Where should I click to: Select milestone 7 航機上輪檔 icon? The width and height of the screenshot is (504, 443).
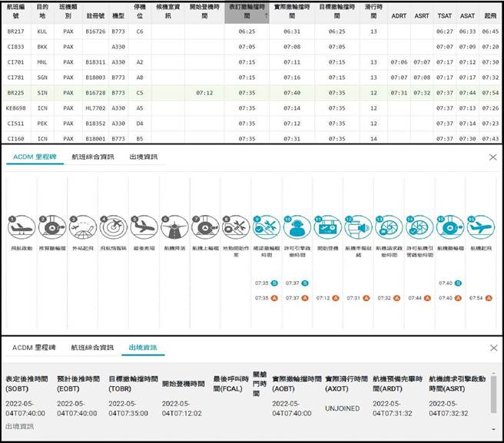point(205,227)
